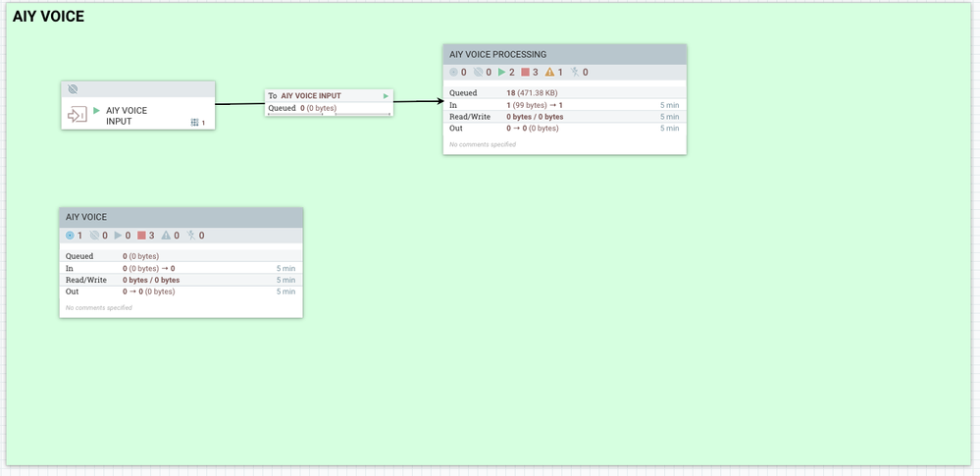Image resolution: width=980 pixels, height=476 pixels.
Task: Click the invalid warning icon in AIY VOICE group
Action: click(x=166, y=236)
